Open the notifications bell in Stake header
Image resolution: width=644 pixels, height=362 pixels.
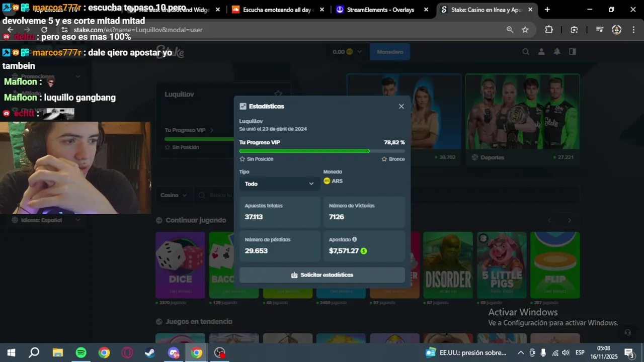(557, 52)
